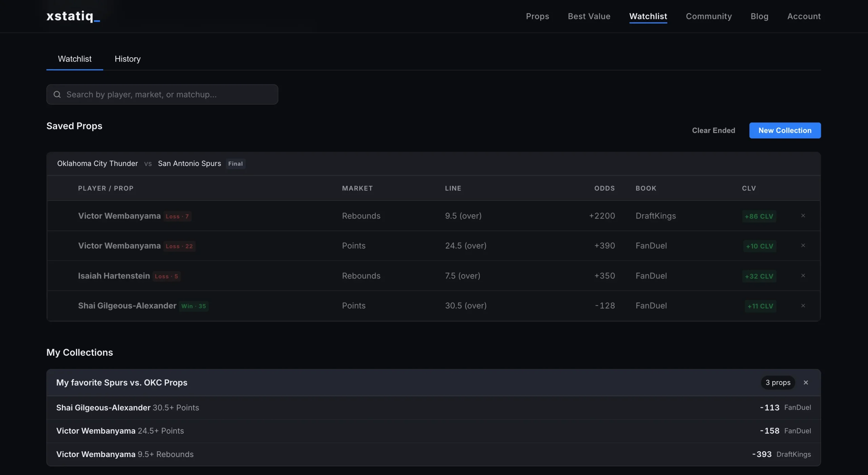Select Victor Wembanyama 24.5+ Points collection row

pyautogui.click(x=434, y=431)
